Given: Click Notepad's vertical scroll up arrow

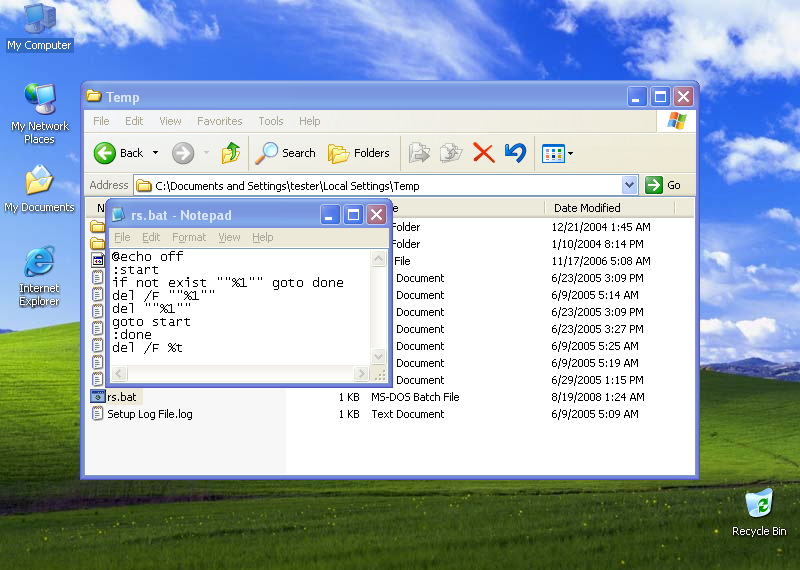Looking at the screenshot, I should (379, 258).
